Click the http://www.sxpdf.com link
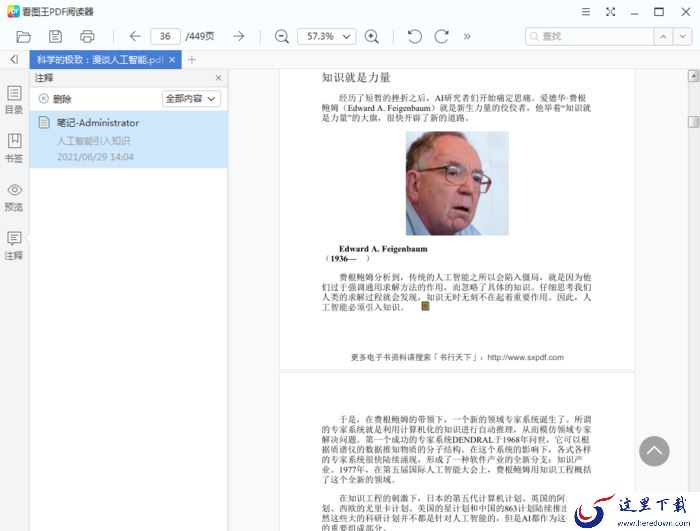The width and height of the screenshot is (700, 531). pos(525,357)
